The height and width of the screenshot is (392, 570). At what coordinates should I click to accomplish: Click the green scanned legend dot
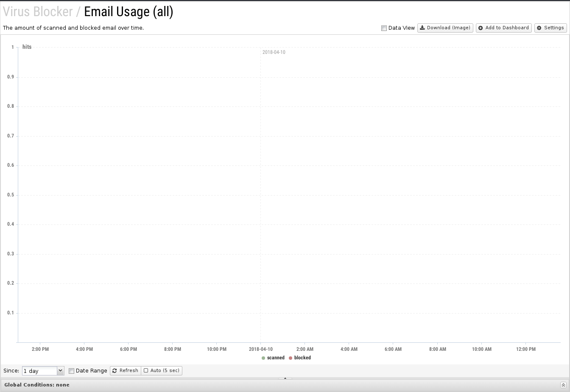[263, 358]
